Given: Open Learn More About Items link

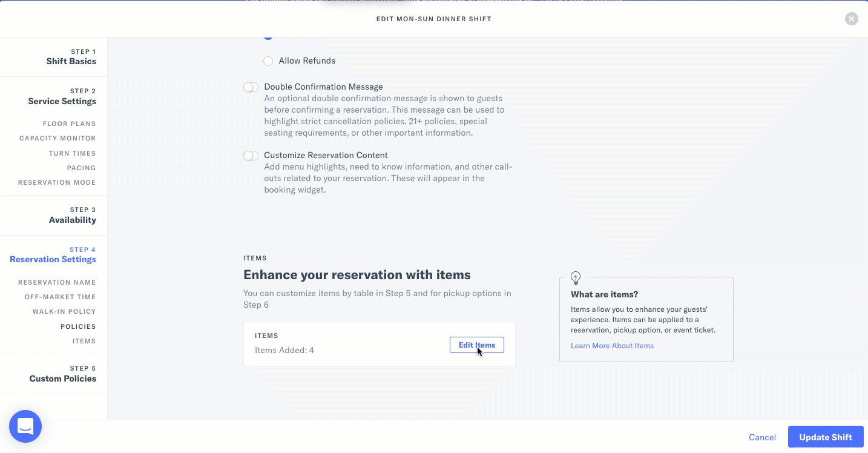Looking at the screenshot, I should [612, 346].
